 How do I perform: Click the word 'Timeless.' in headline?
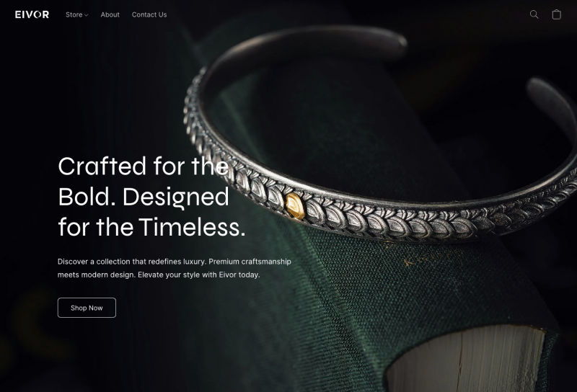[192, 227]
